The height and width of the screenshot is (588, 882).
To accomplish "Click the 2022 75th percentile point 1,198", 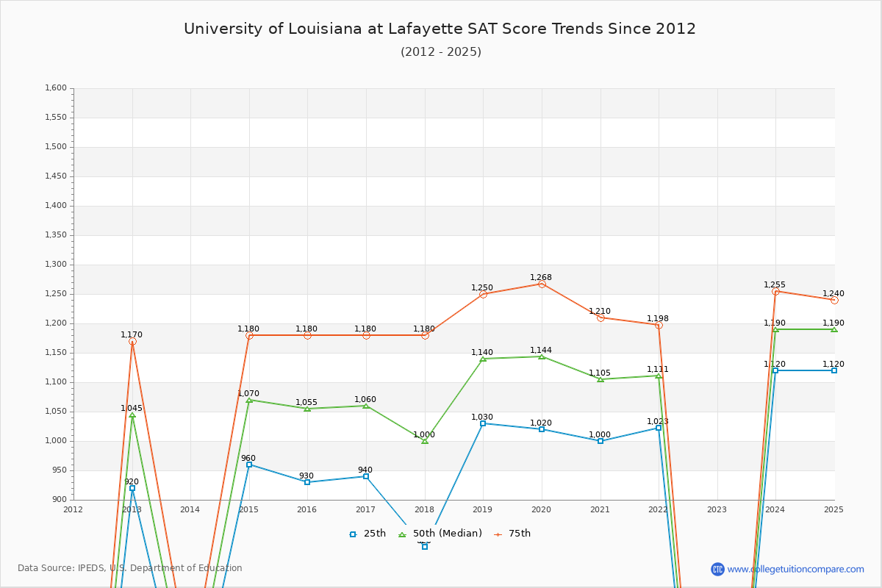I will (659, 325).
